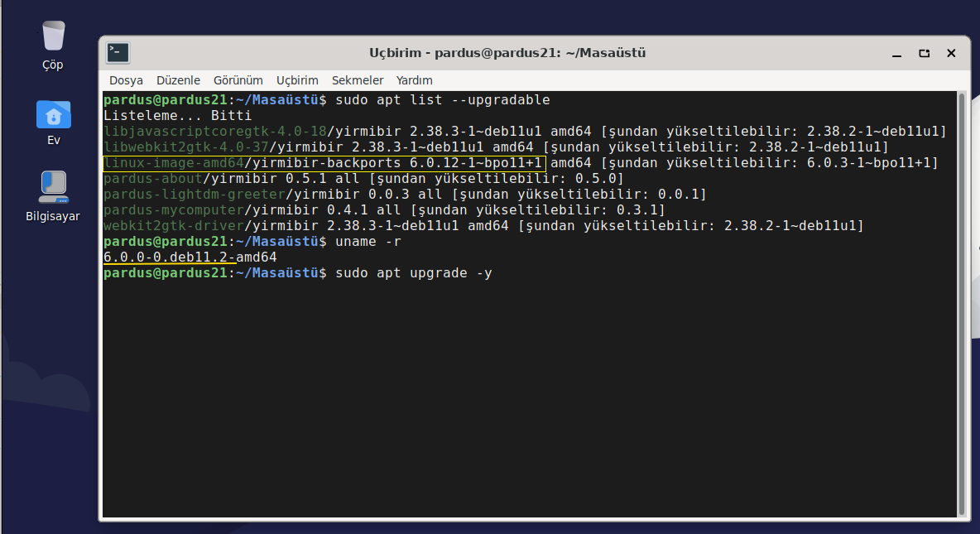
Task: Click the webkit2gtk-driver package name
Action: (174, 226)
